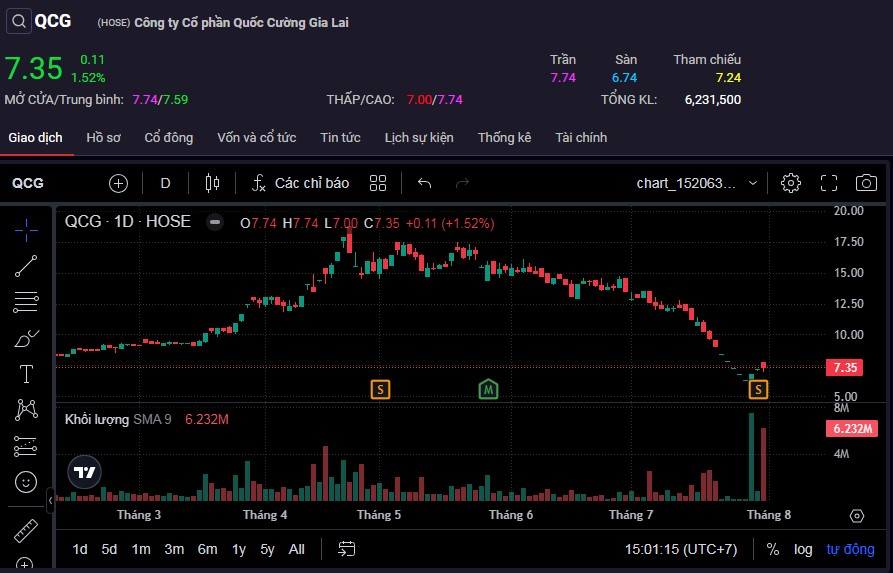The width and height of the screenshot is (893, 573).
Task: Switch to the Tin tức tab
Action: 340,137
